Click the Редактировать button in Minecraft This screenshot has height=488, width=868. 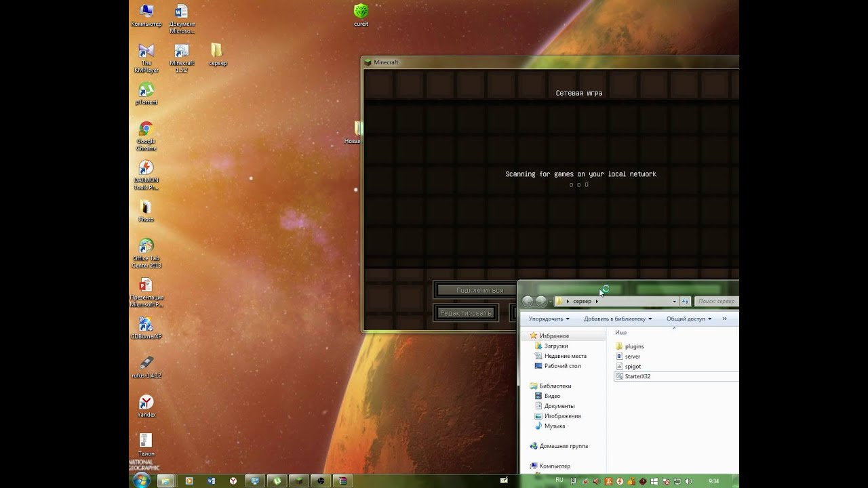point(465,312)
